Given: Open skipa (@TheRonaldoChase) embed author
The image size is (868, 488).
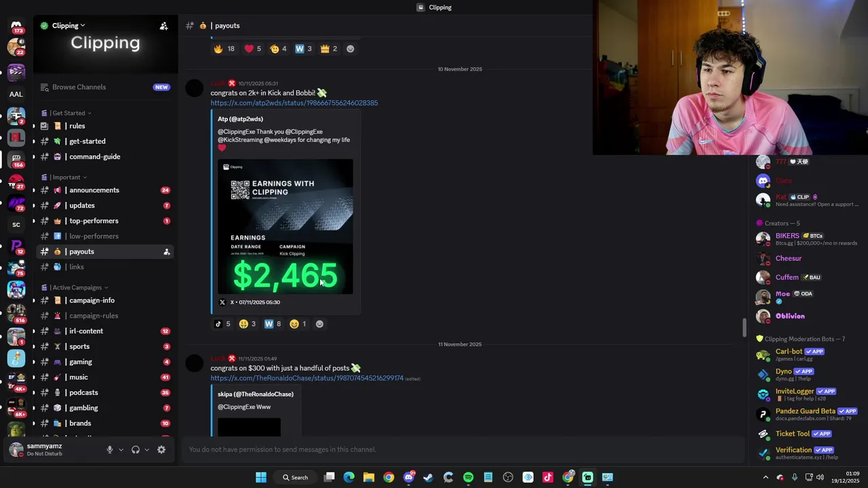Looking at the screenshot, I should pos(256,394).
